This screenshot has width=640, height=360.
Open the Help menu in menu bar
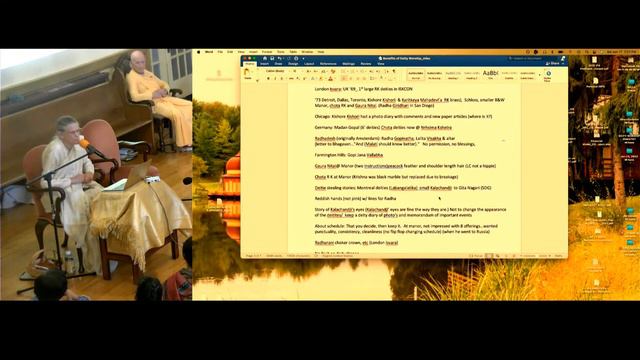pyautogui.click(x=321, y=52)
